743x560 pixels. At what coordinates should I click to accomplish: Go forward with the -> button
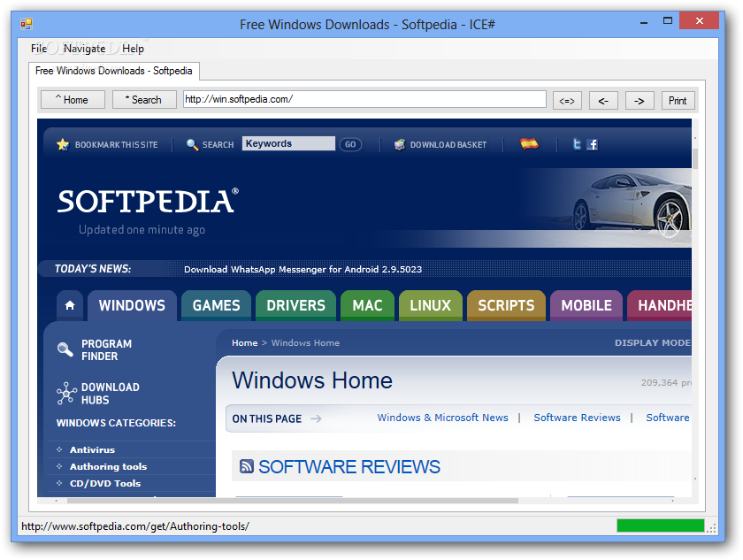point(640,101)
